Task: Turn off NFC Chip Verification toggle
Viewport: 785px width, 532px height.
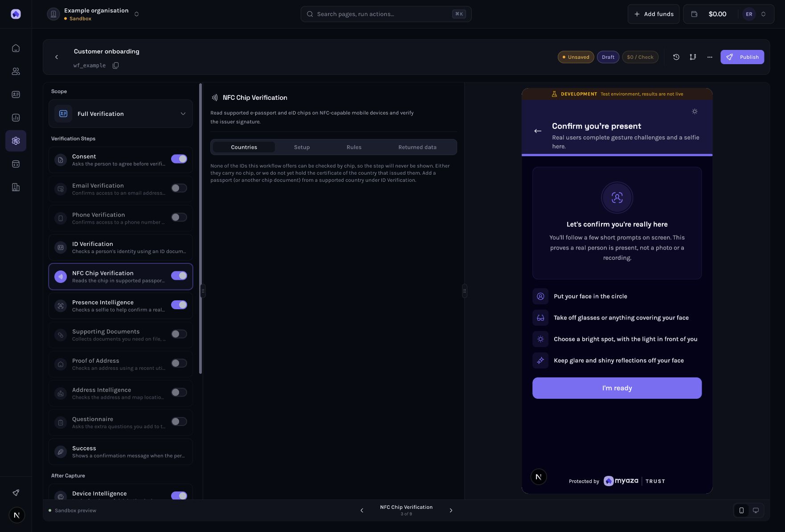Action: point(179,276)
